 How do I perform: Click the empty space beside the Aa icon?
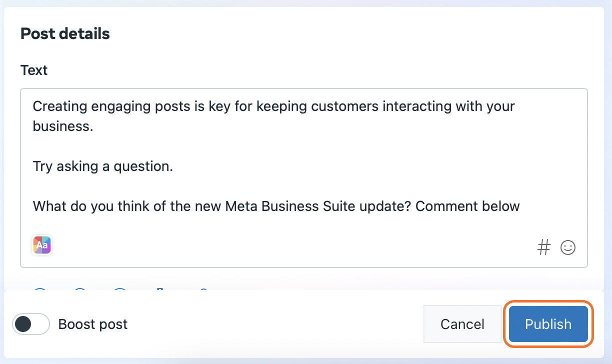pos(250,245)
